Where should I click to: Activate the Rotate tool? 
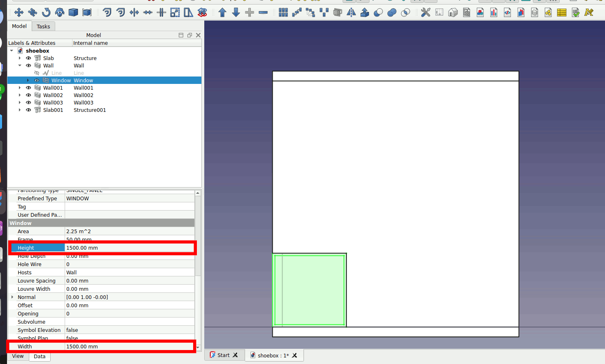point(46,12)
